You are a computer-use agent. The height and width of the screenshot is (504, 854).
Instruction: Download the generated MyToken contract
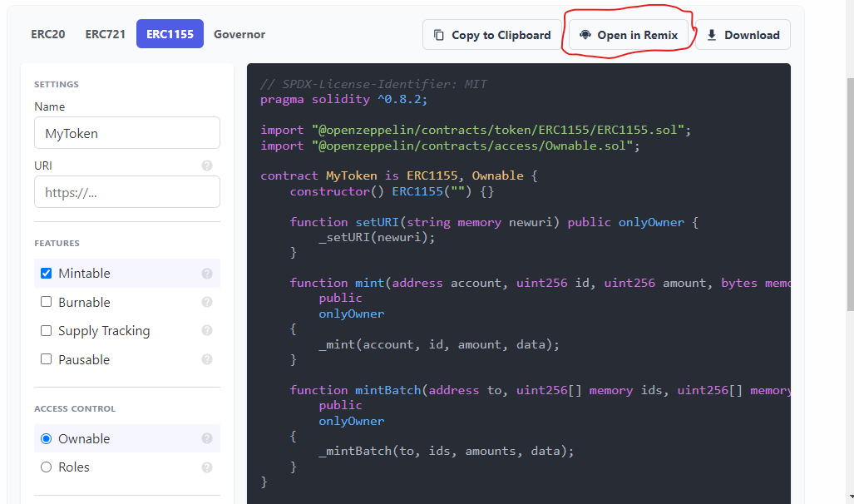coord(743,34)
